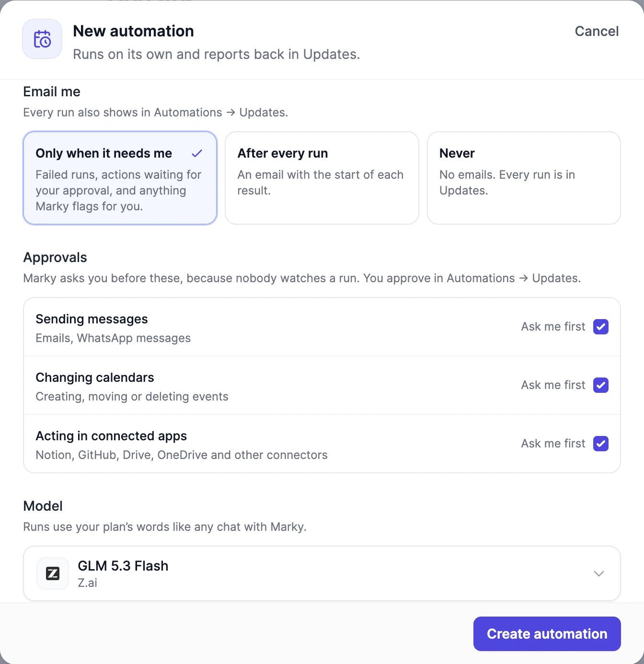
Task: Click 'Ask me first' label for connected apps
Action: 553,444
